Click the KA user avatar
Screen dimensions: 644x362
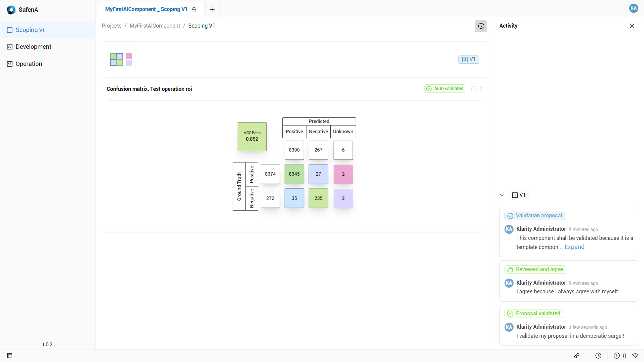click(633, 8)
